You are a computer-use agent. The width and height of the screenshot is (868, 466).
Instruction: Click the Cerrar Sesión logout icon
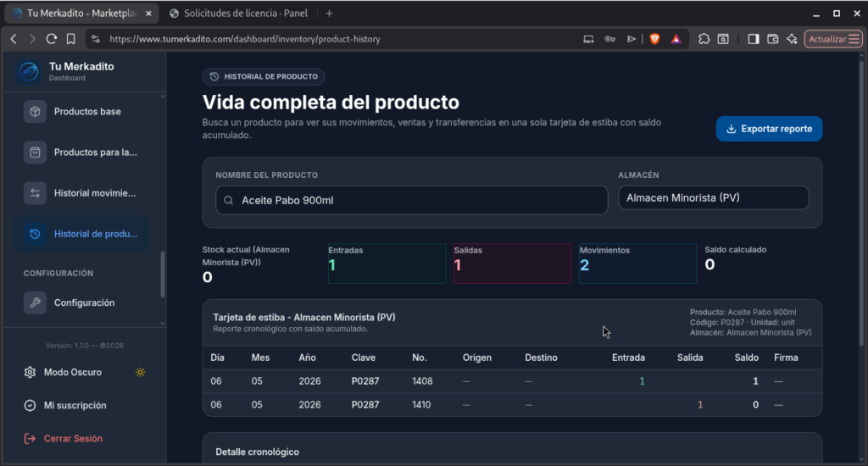pyautogui.click(x=30, y=439)
